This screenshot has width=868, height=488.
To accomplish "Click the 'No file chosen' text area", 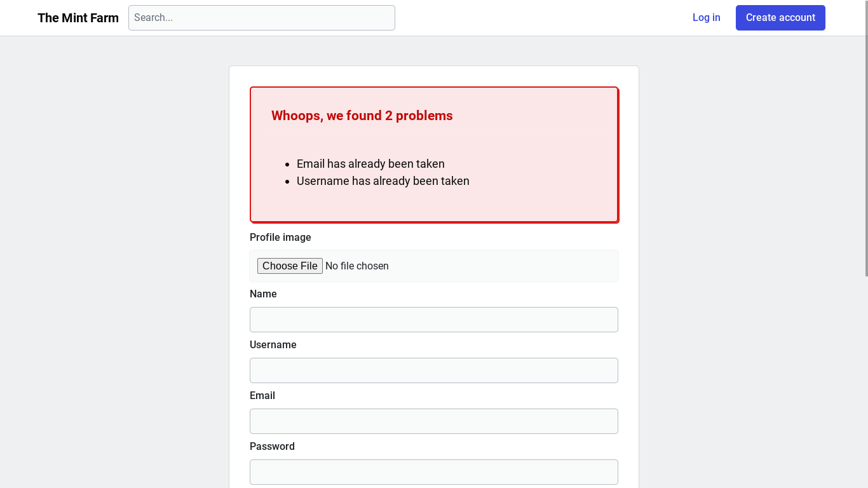I will click(356, 266).
